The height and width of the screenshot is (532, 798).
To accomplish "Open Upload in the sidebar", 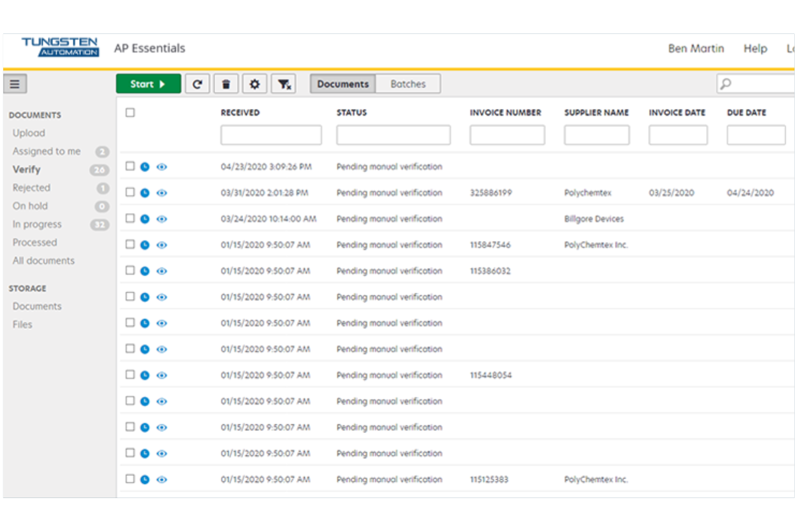I will [29, 133].
